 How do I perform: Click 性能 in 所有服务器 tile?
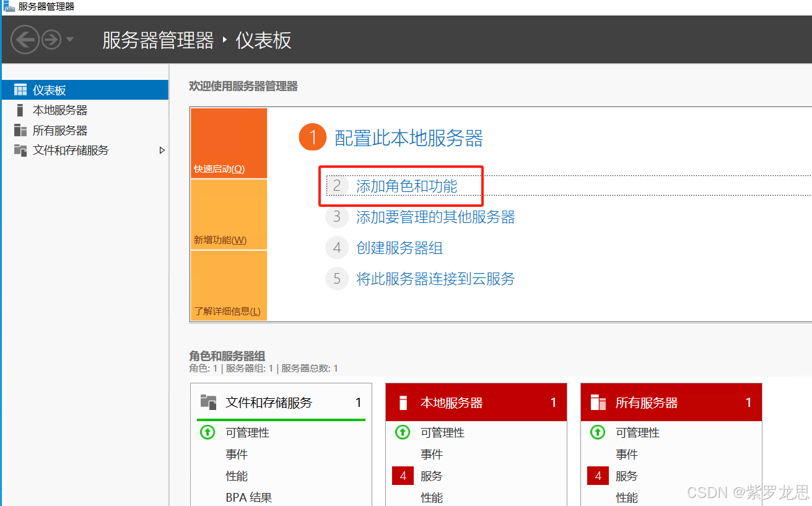pyautogui.click(x=627, y=497)
